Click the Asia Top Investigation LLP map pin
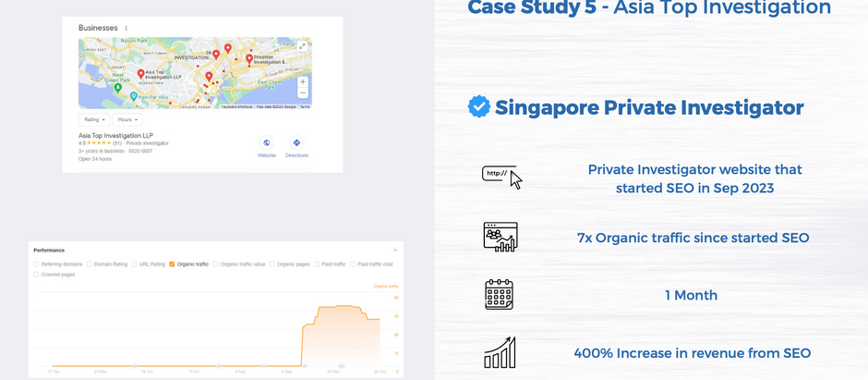Screen dimensions: 868x380 (140, 74)
